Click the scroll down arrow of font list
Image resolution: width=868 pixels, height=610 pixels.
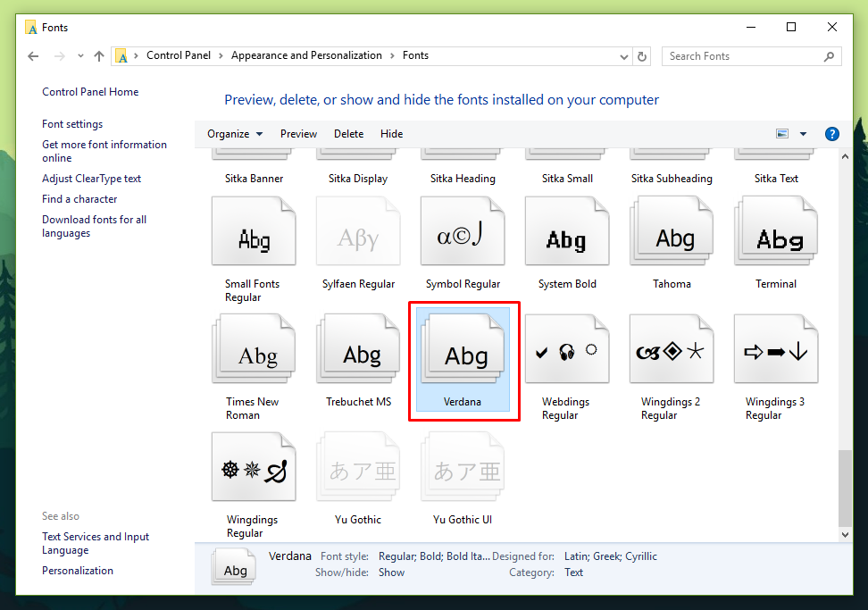(x=845, y=535)
